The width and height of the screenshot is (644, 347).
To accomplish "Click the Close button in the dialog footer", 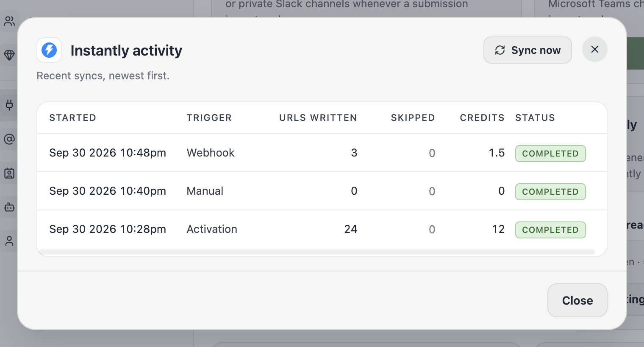I will [x=577, y=300].
